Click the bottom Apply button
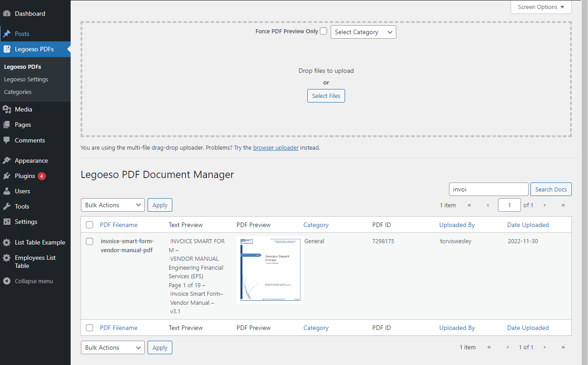588x365 pixels. pos(160,347)
